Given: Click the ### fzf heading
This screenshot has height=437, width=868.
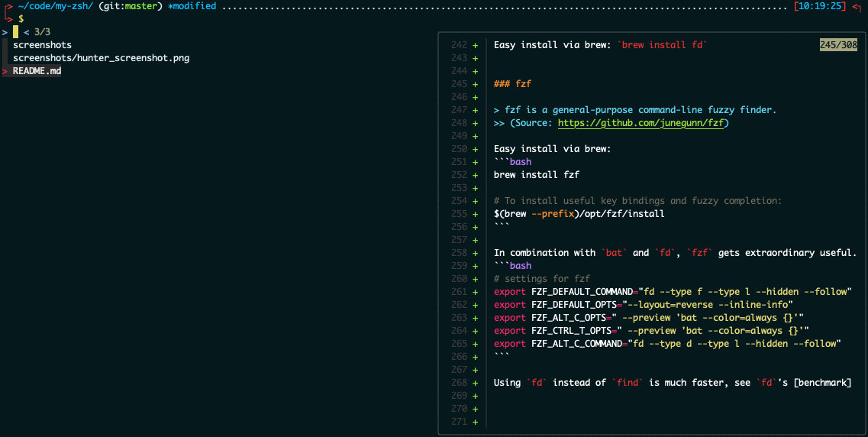Looking at the screenshot, I should tap(512, 83).
